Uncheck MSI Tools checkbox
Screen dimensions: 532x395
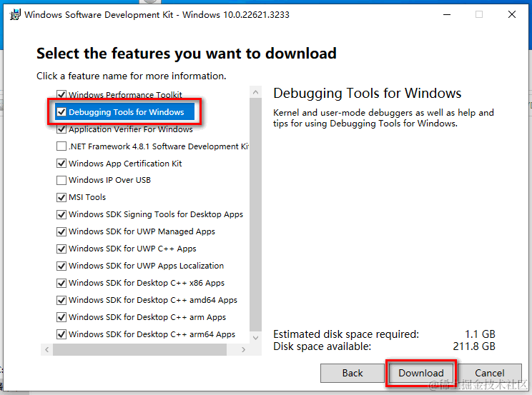[x=61, y=197]
